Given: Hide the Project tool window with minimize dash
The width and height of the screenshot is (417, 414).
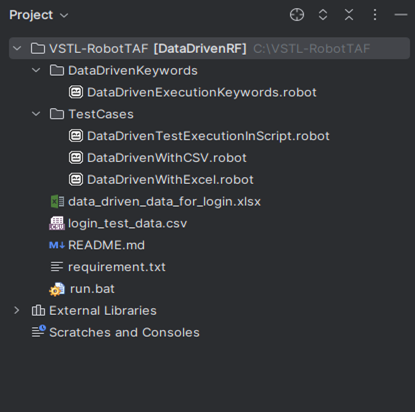Looking at the screenshot, I should tap(401, 15).
